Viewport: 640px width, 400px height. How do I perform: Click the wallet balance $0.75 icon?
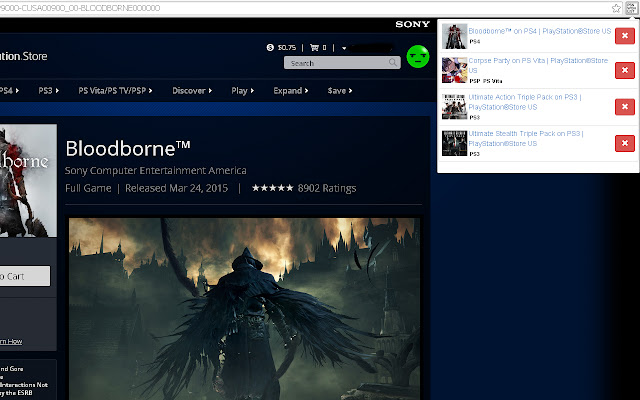[x=271, y=47]
